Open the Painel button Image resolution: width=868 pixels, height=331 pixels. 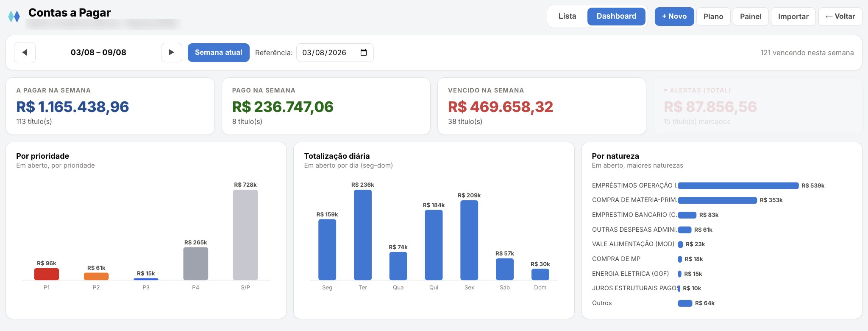pyautogui.click(x=751, y=17)
